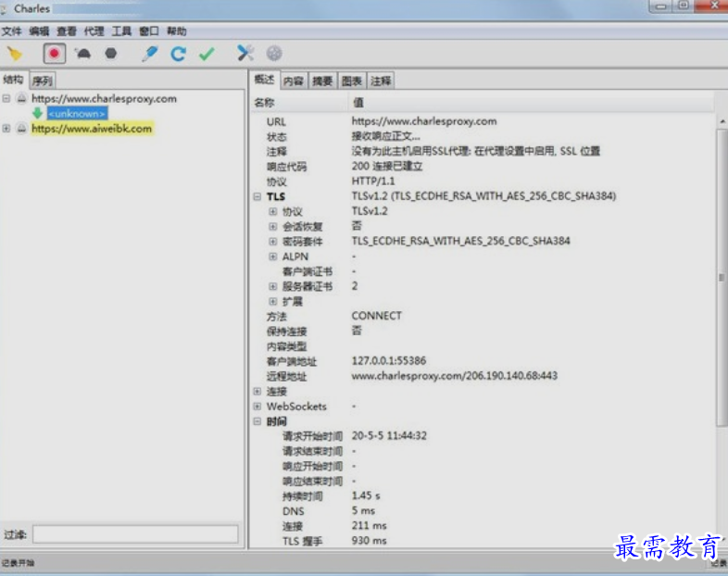The height and width of the screenshot is (576, 728).
Task: Toggle breakpoints with the hexagon icon
Action: click(111, 54)
